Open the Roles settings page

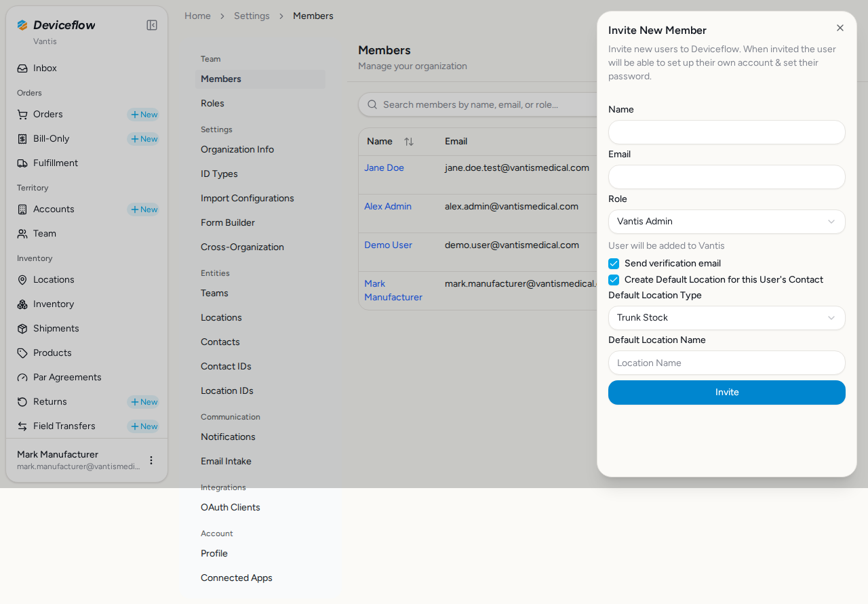pyautogui.click(x=260, y=104)
